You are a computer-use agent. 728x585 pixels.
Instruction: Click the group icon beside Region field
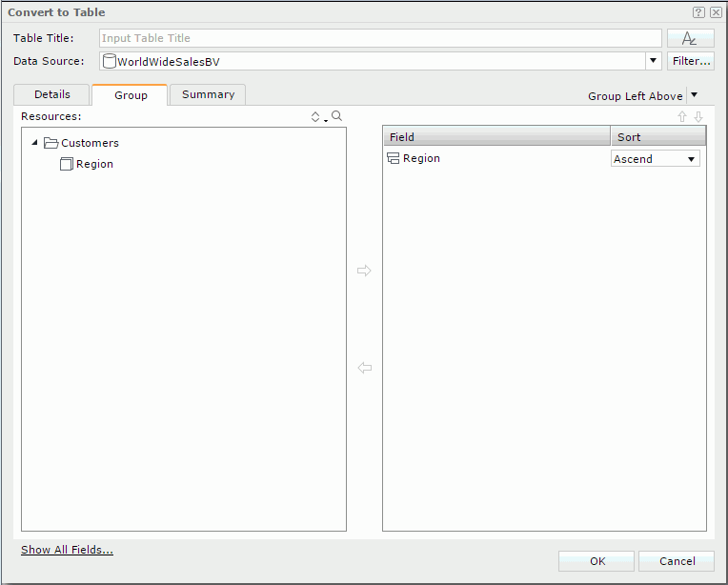click(394, 158)
